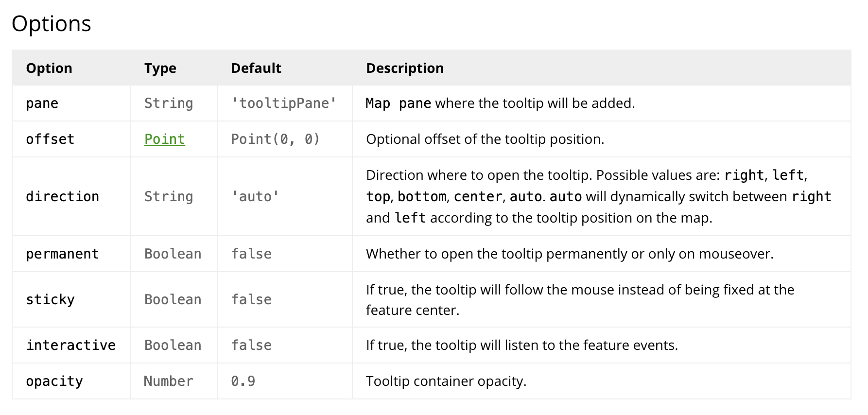Click the Options heading

pyautogui.click(x=51, y=24)
